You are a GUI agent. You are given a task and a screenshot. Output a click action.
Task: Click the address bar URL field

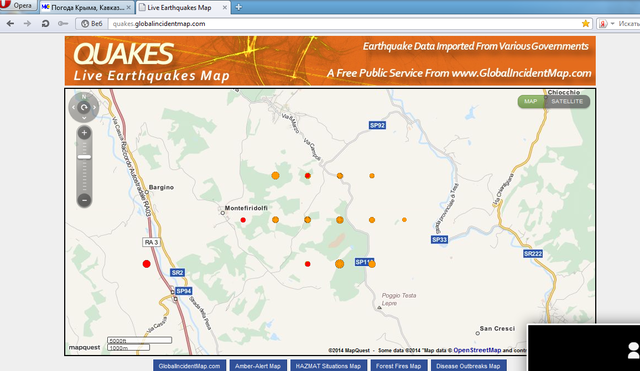[x=345, y=24]
